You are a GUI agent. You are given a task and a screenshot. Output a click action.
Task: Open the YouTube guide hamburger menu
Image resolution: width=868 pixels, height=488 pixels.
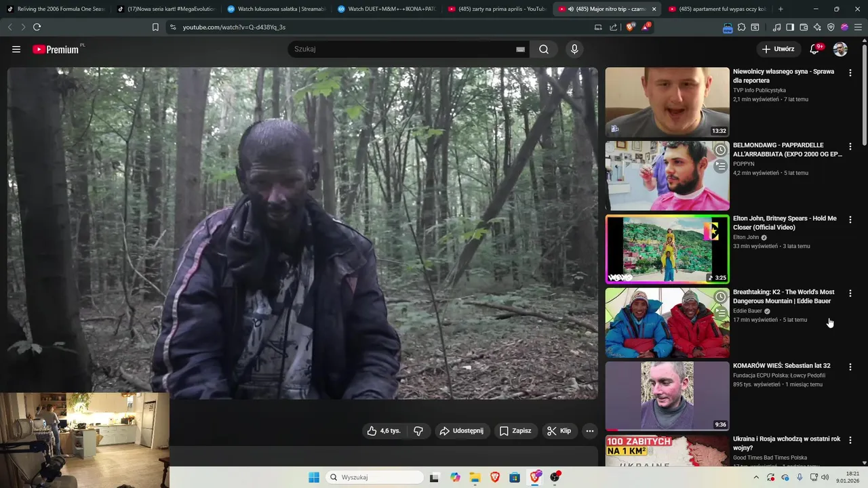click(x=16, y=49)
